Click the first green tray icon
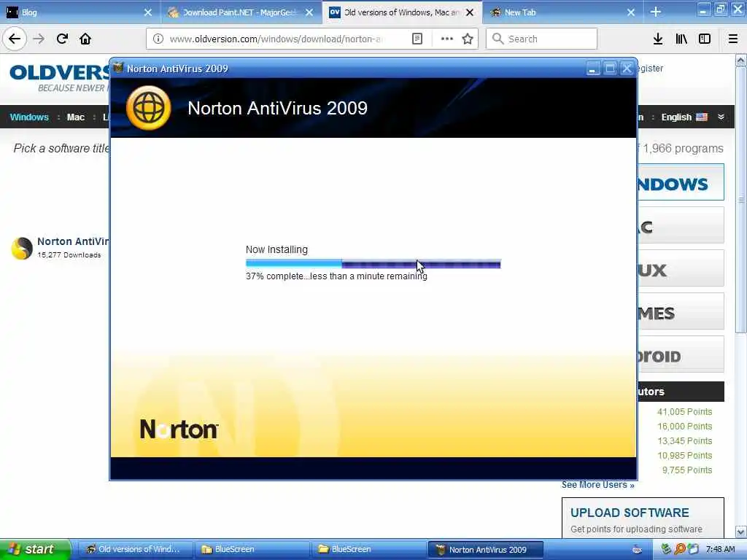 click(667, 549)
